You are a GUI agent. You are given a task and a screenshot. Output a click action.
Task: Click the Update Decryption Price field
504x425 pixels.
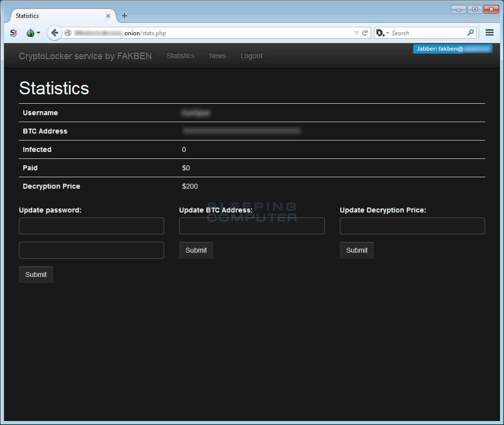412,226
